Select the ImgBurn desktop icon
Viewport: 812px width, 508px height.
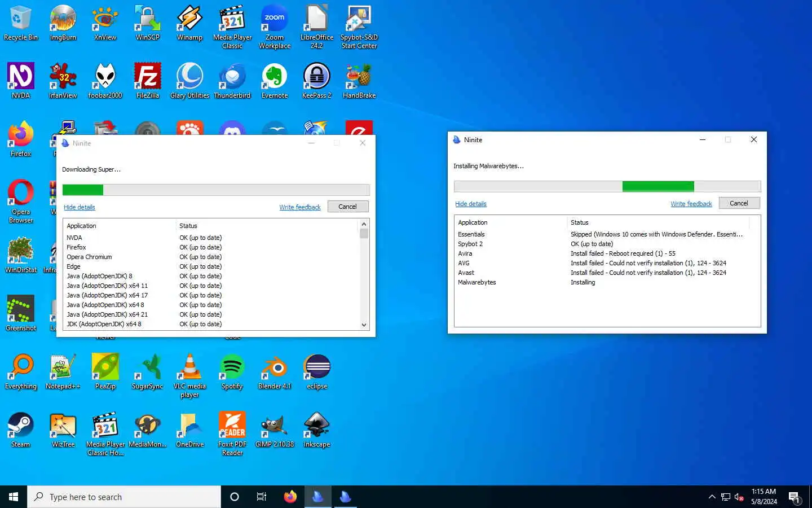click(63, 23)
